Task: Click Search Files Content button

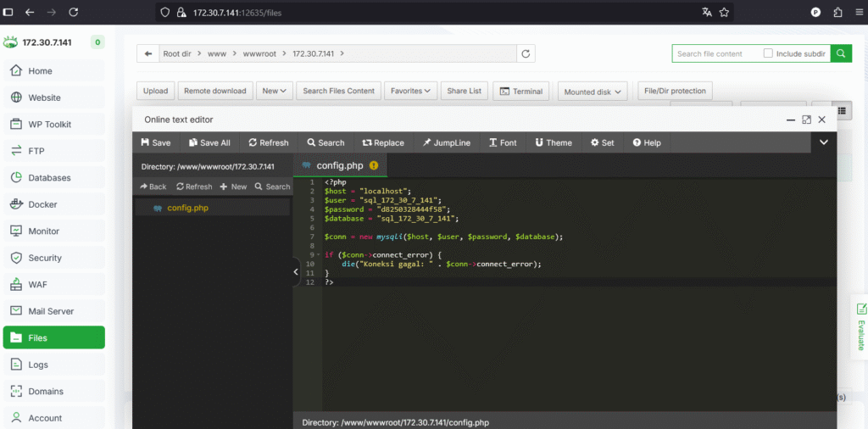Action: tap(339, 91)
